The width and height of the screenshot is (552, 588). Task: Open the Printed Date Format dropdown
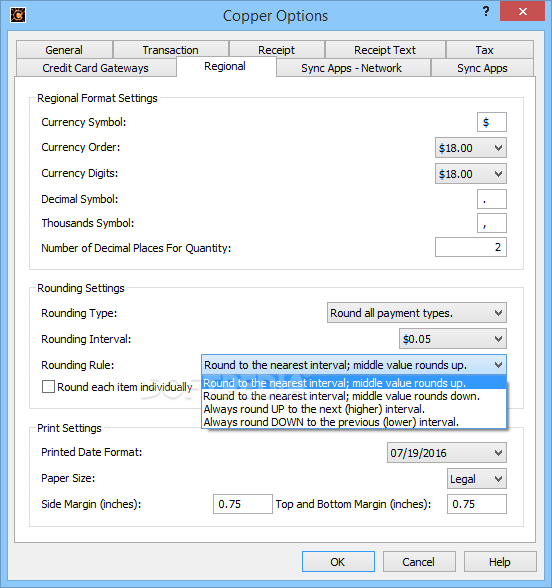click(x=447, y=453)
